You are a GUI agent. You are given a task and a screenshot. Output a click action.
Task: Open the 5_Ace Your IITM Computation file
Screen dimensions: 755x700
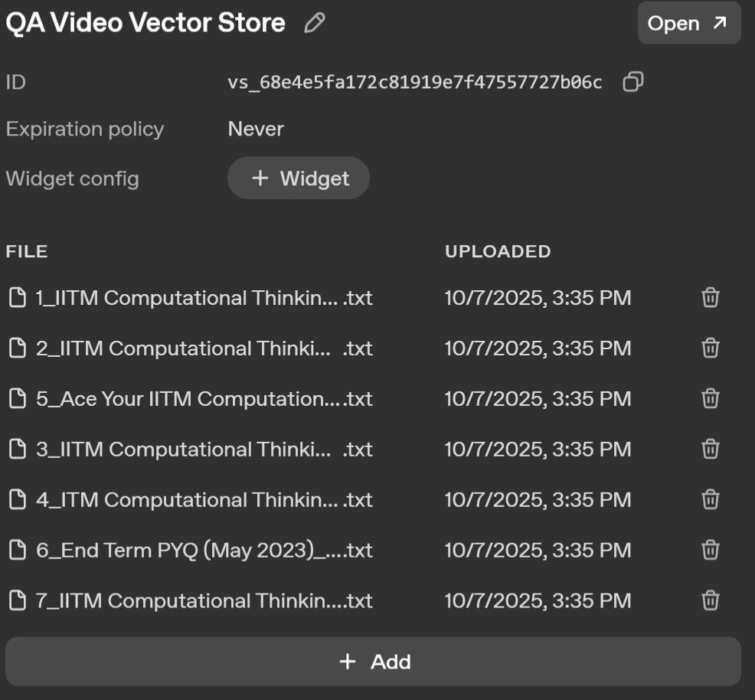(x=191, y=399)
